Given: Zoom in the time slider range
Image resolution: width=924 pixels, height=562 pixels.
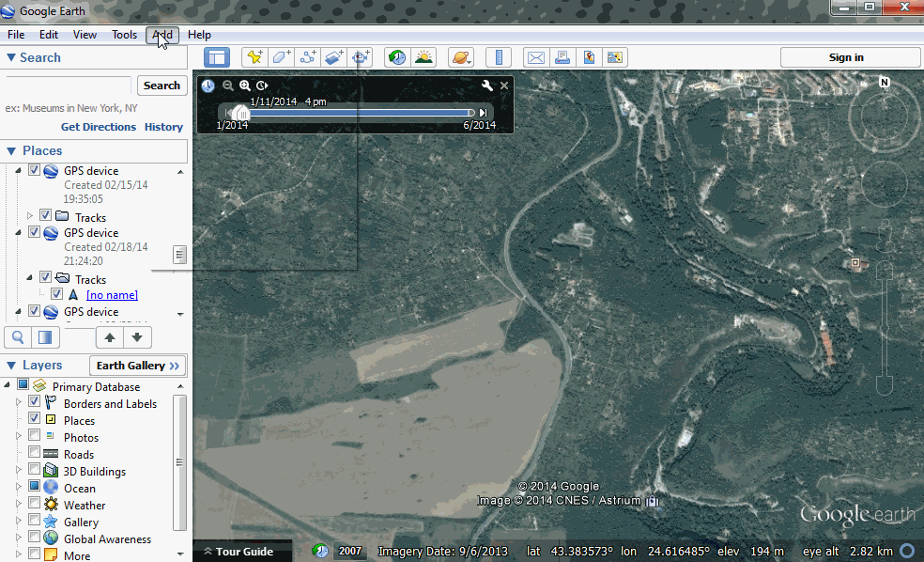Looking at the screenshot, I should click(x=244, y=86).
